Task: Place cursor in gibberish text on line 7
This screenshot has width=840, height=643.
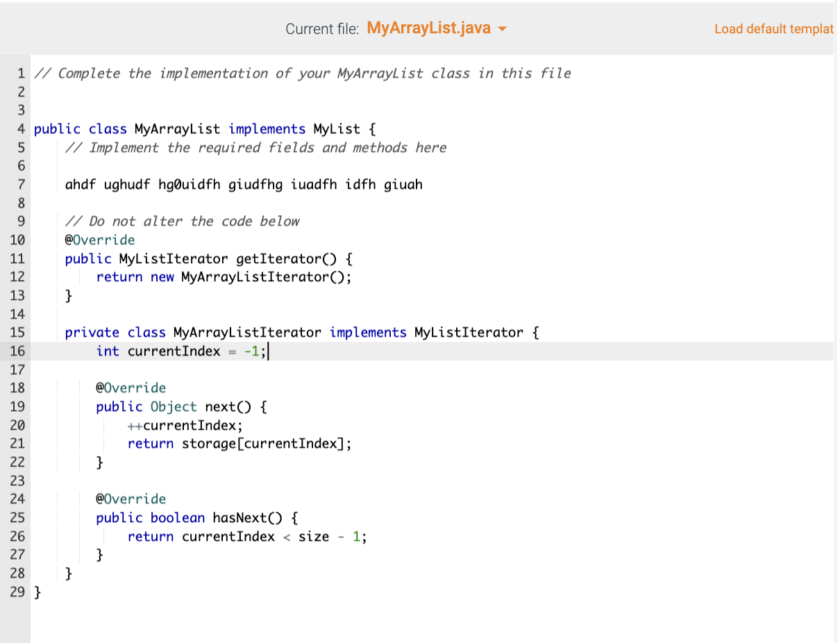Action: 244,185
